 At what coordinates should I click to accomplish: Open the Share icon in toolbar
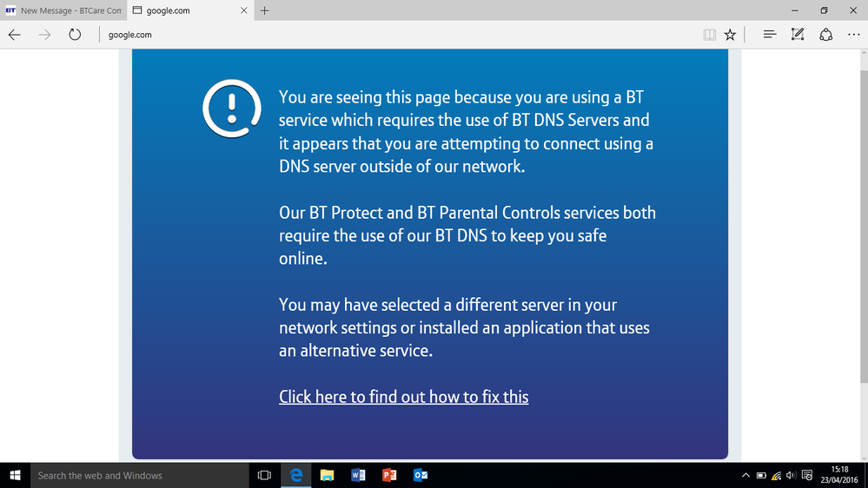(x=826, y=35)
